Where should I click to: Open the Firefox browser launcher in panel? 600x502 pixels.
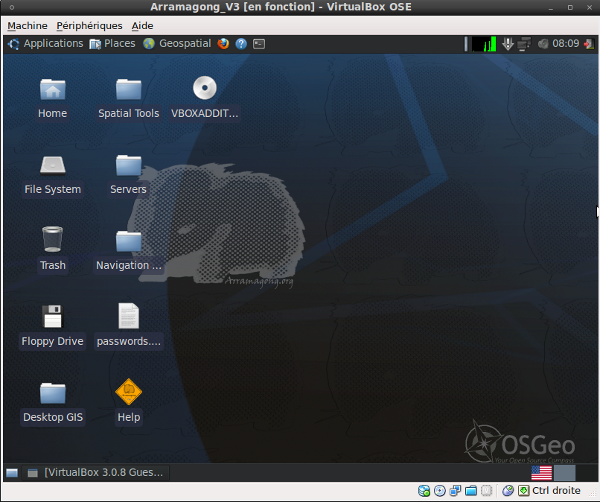click(223, 44)
